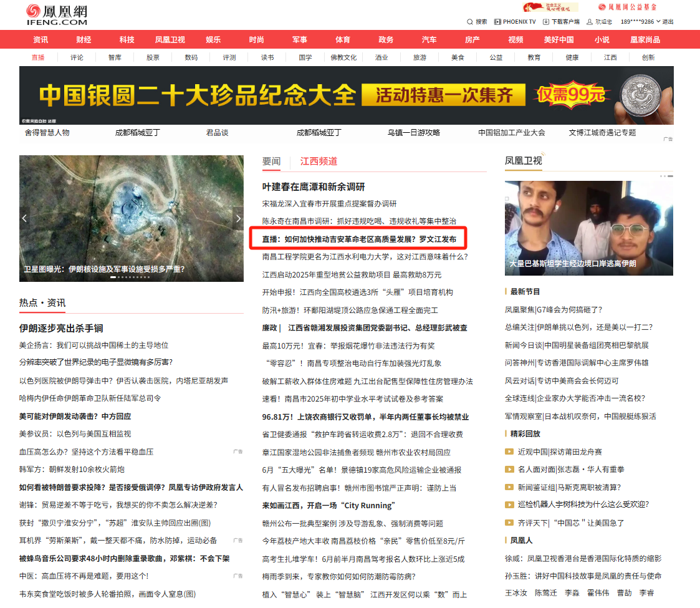Open 美可能对伊朗发动袭击？中方回应 article
Viewport: 700px width, 608px height.
(x=75, y=417)
